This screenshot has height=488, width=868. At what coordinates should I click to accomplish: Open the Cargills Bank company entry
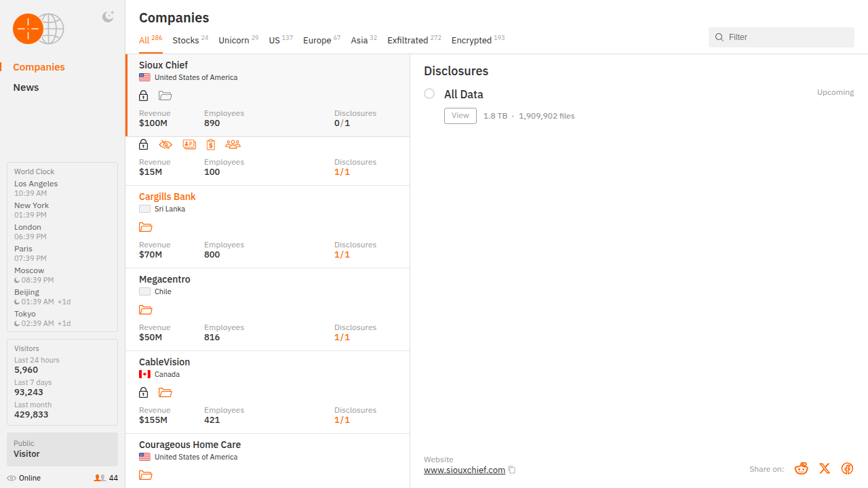coord(268,227)
